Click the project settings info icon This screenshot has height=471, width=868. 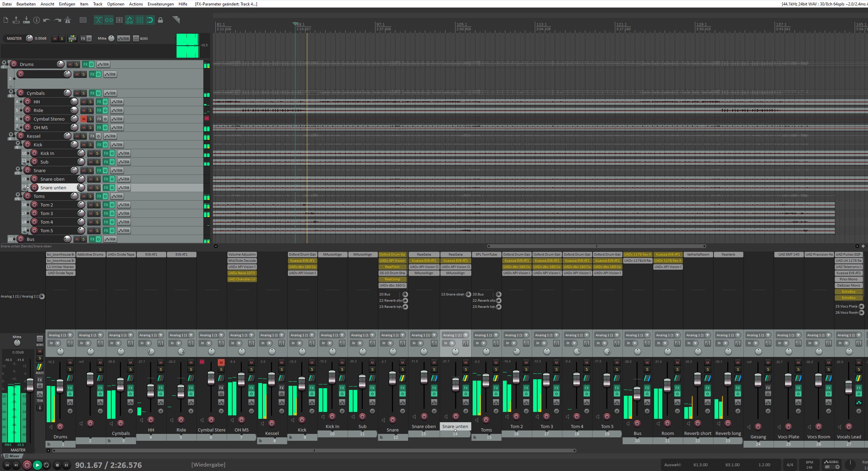coord(36,20)
